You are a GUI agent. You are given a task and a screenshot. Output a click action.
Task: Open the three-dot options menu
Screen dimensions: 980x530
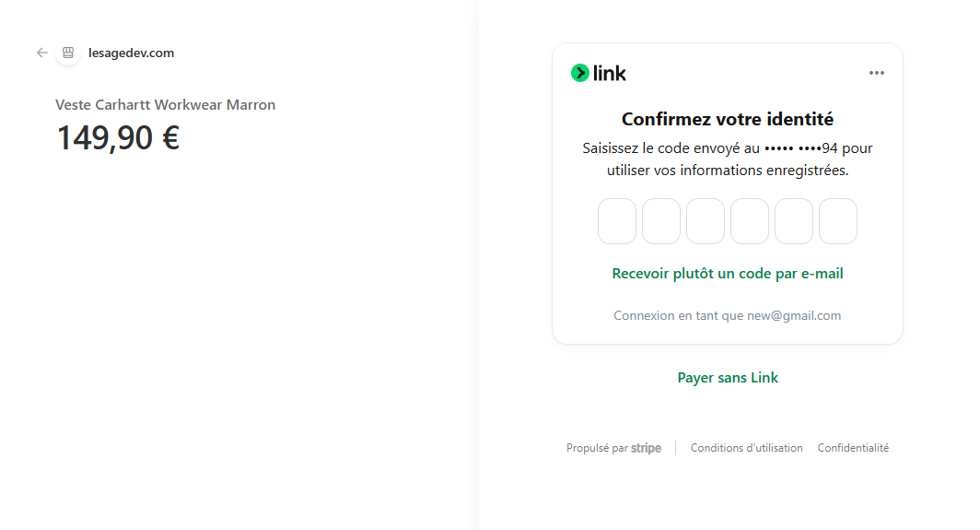point(877,74)
